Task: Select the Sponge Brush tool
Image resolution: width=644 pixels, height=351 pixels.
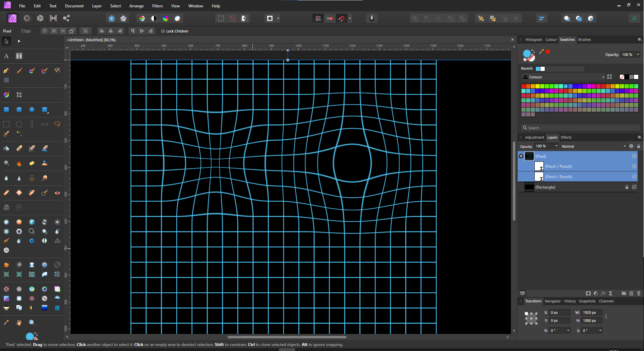Action: click(32, 163)
